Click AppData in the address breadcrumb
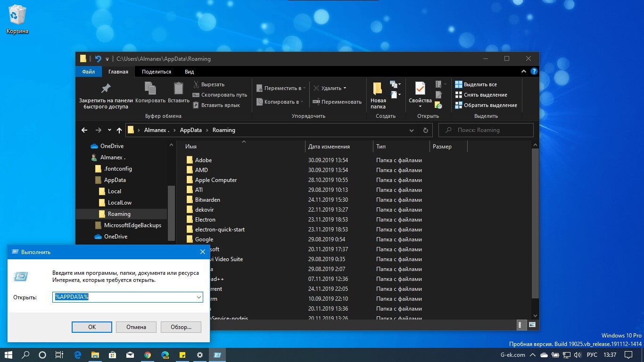Viewport: 644px width, 362px height. (x=190, y=130)
